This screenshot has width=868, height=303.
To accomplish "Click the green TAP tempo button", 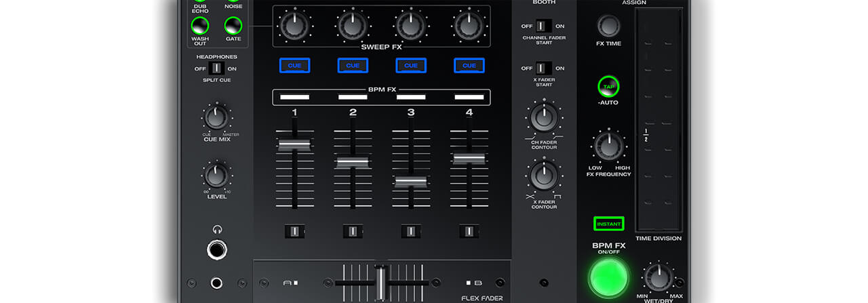I will coord(608,86).
